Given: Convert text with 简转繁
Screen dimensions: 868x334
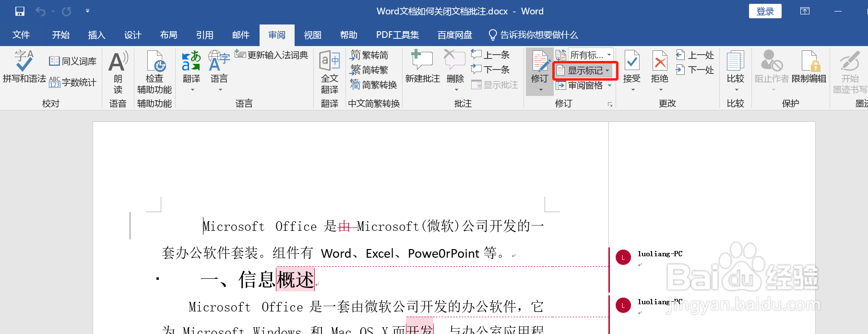Looking at the screenshot, I should 369,70.
